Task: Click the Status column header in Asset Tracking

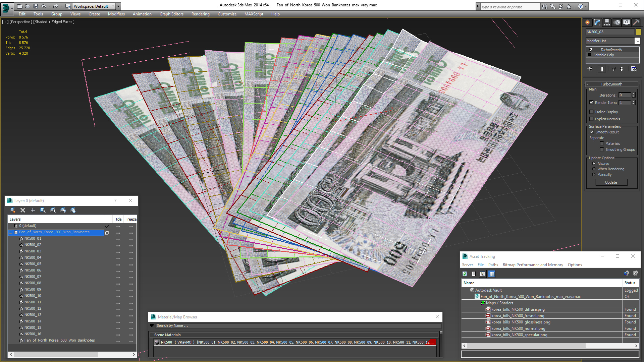Action: (x=630, y=283)
